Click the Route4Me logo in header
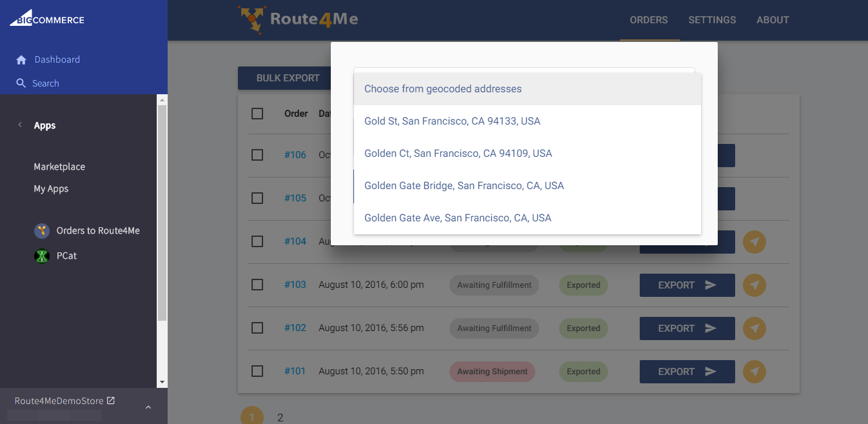This screenshot has height=424, width=868. click(298, 19)
